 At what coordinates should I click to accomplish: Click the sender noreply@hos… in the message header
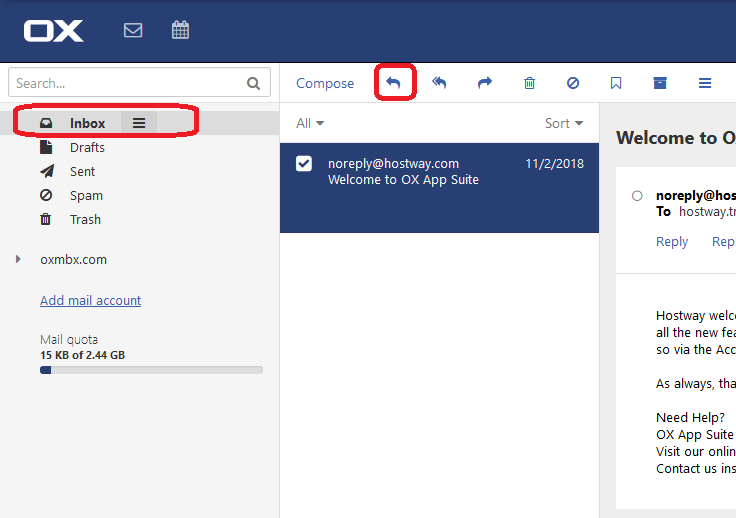[x=696, y=195]
